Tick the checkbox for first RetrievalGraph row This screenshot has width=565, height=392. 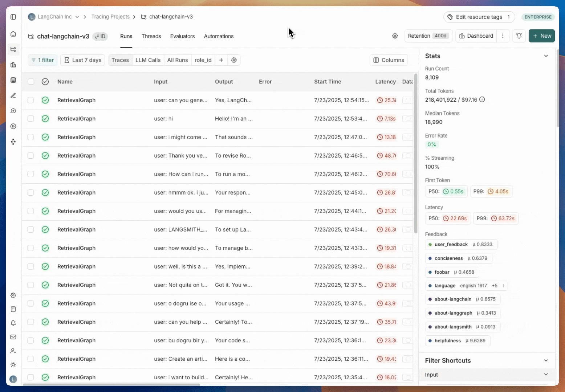[x=31, y=100]
